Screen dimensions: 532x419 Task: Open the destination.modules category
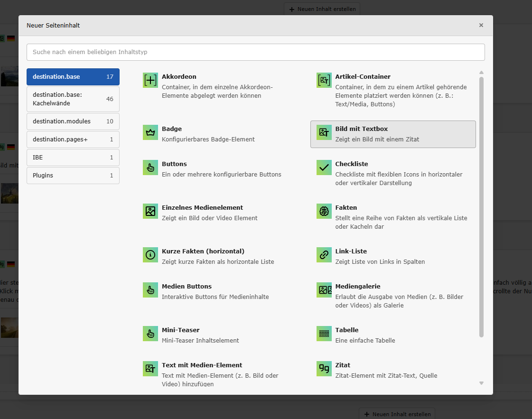point(73,121)
